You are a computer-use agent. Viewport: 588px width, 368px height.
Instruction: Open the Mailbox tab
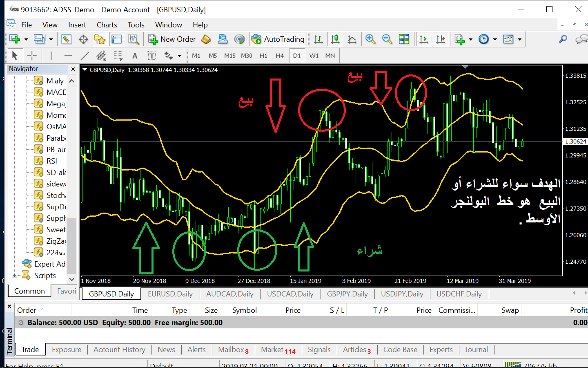pyautogui.click(x=233, y=350)
